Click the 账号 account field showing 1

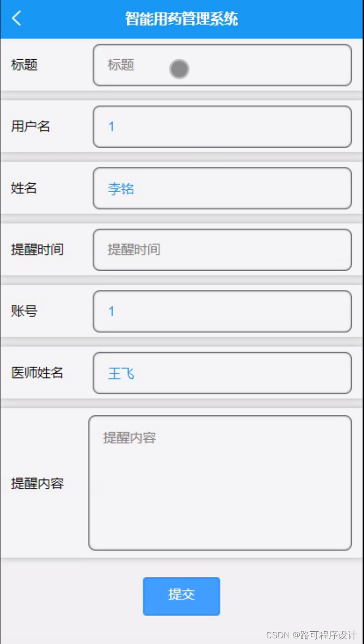[222, 311]
